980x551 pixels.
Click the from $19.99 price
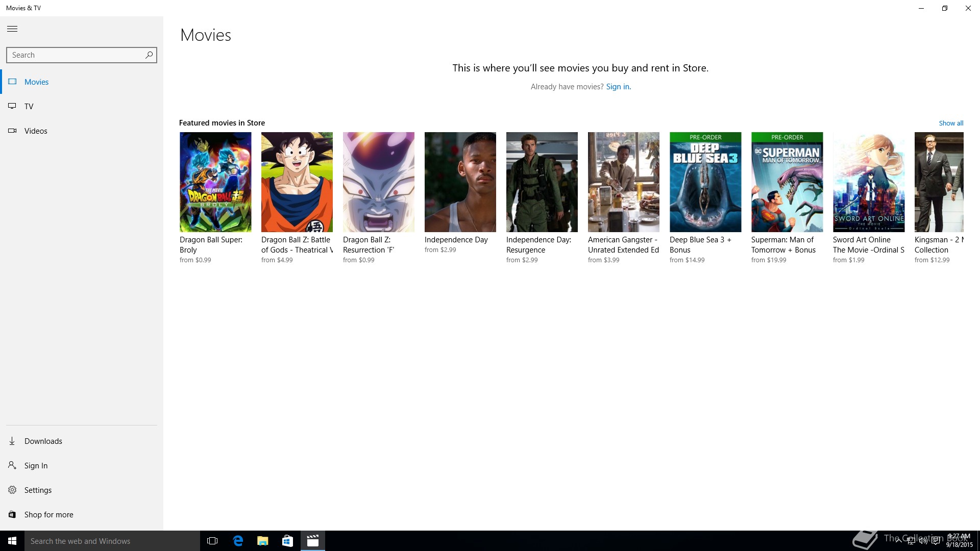769,260
